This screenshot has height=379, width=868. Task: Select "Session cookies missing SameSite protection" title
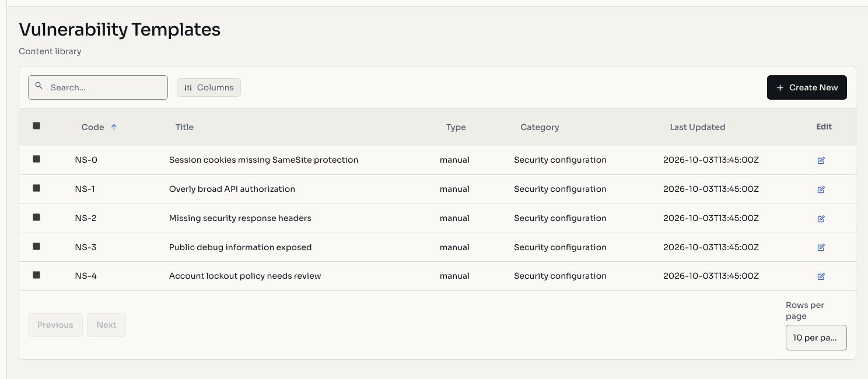coord(264,160)
